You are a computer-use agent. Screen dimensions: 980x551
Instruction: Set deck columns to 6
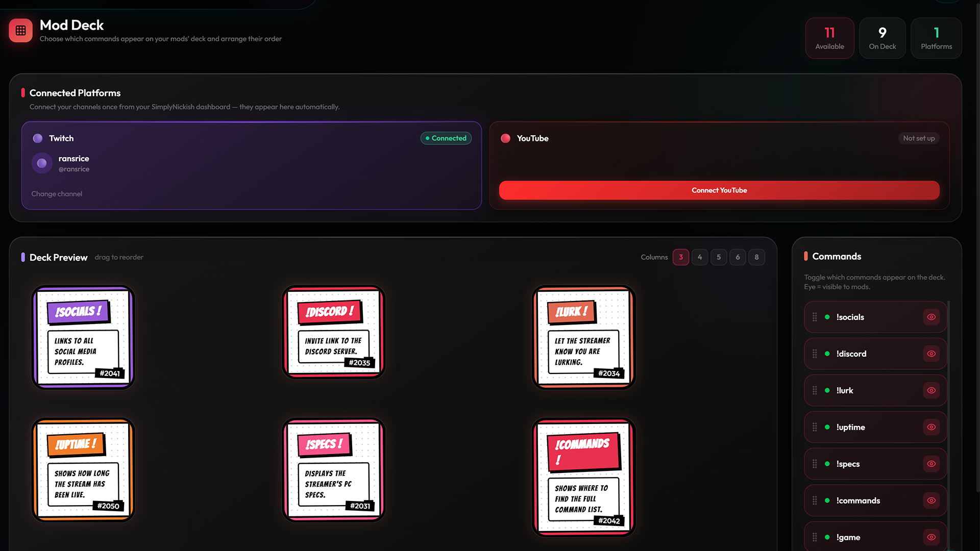pyautogui.click(x=738, y=257)
